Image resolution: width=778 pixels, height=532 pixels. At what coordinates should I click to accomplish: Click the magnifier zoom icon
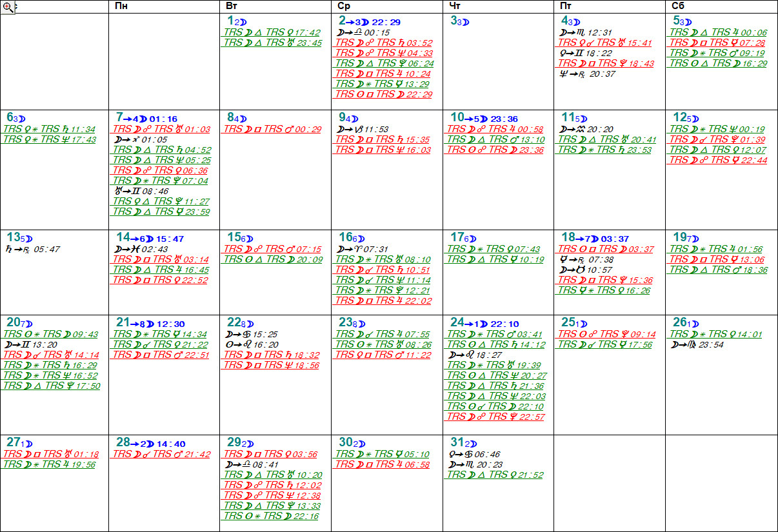point(8,7)
